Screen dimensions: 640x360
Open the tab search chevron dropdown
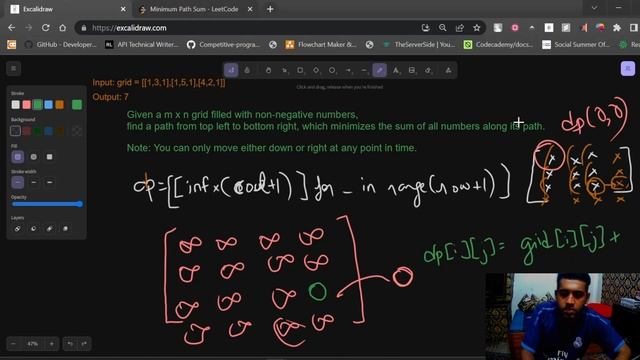[x=594, y=8]
